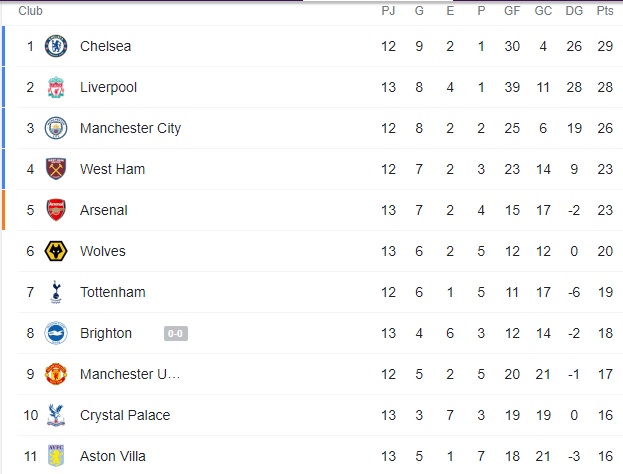Screen dimensions: 623x474
Task: Click the Club column header
Action: [x=30, y=11]
